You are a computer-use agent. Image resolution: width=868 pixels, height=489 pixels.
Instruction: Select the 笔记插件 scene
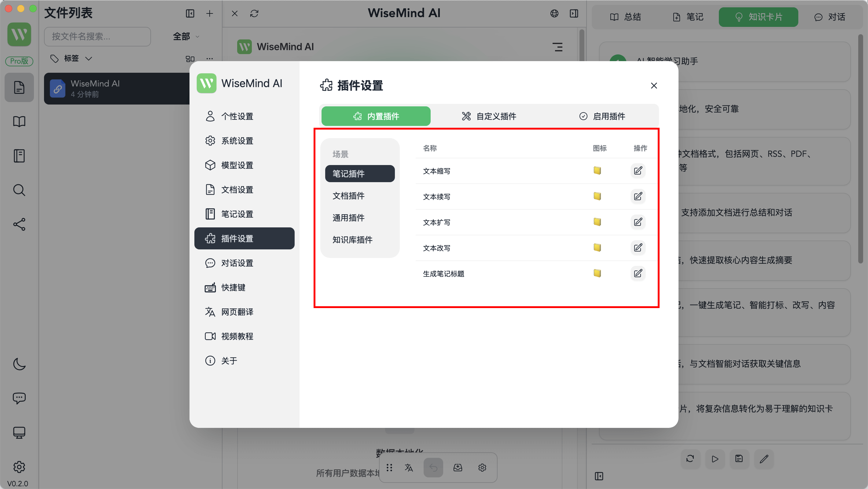pos(360,174)
